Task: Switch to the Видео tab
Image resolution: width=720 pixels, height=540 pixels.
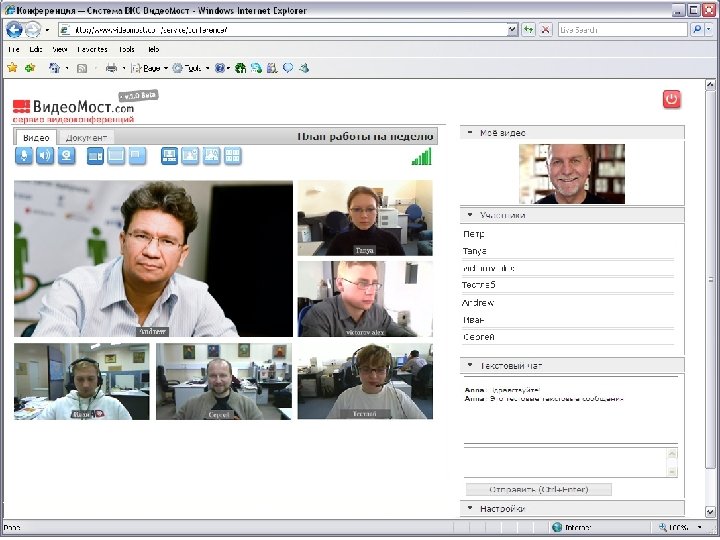Action: coord(36,138)
